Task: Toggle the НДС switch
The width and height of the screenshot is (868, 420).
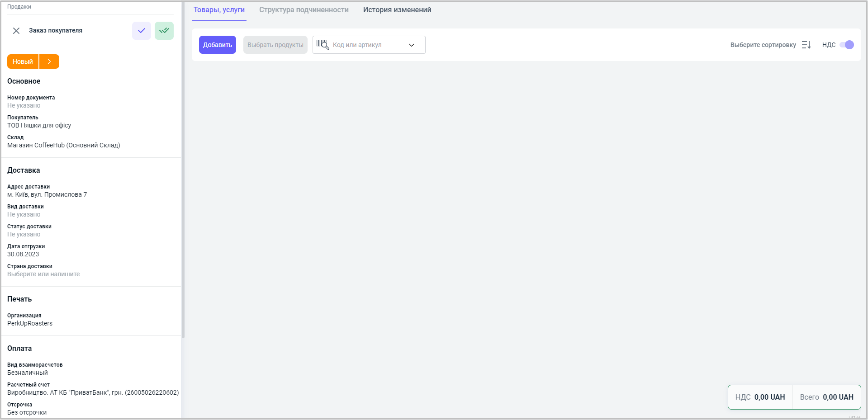Action: point(846,45)
